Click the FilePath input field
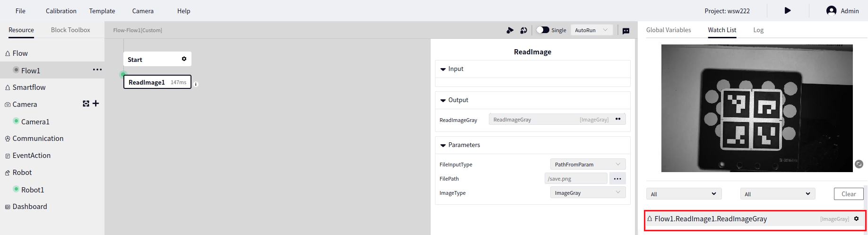 [x=576, y=178]
